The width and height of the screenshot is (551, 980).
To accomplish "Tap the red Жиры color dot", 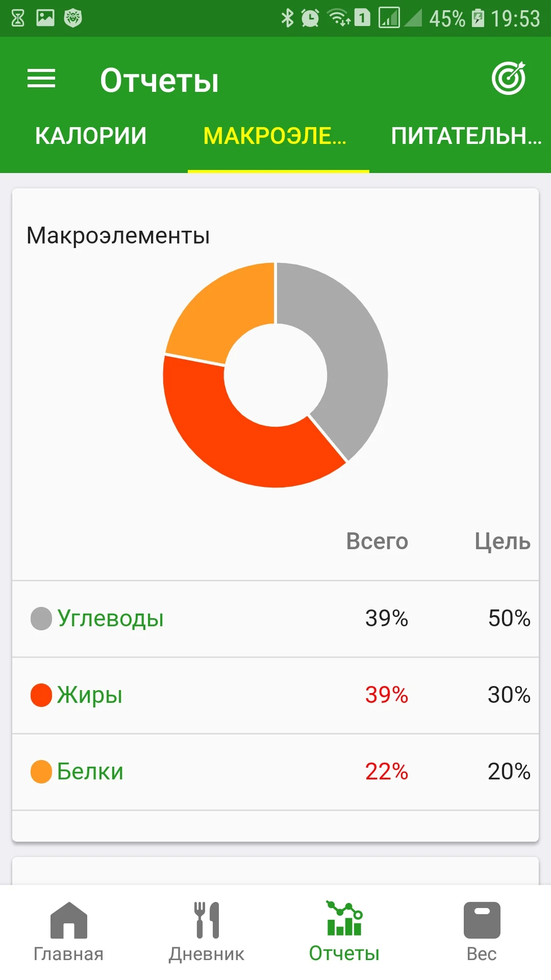I will tap(41, 695).
